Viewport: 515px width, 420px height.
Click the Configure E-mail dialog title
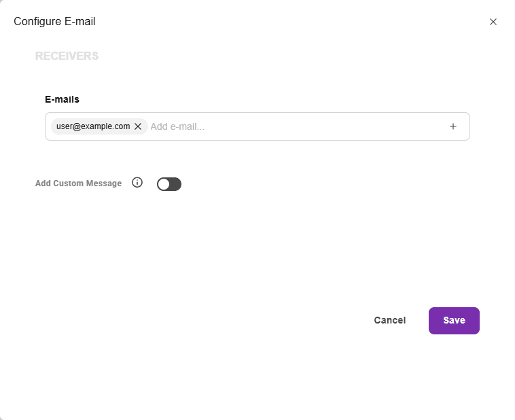click(54, 21)
